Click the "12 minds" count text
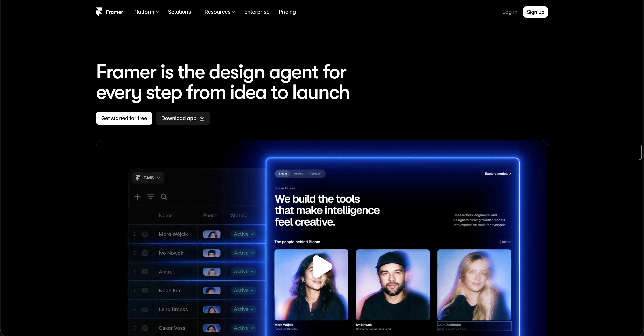 pyautogui.click(x=504, y=242)
